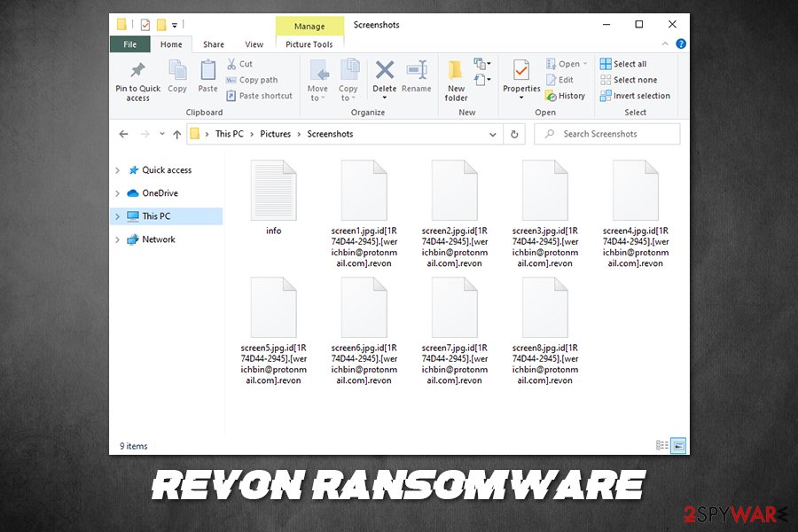
Task: Click History in the Open group
Action: click(x=565, y=96)
